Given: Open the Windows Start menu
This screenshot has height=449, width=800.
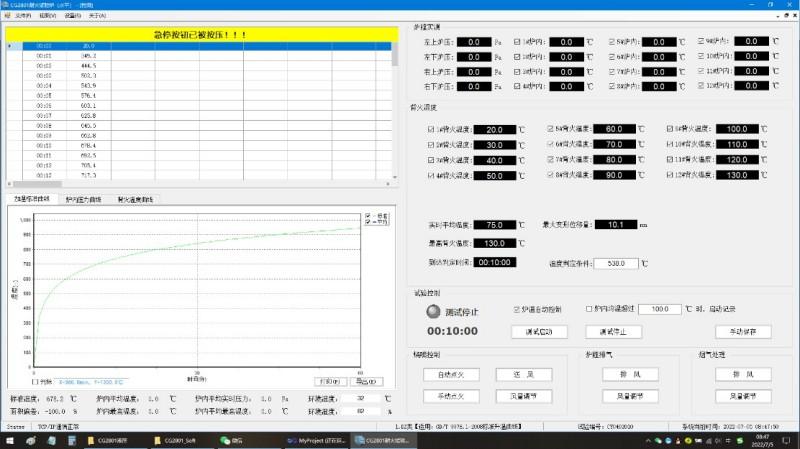Looking at the screenshot, I should pos(9,440).
